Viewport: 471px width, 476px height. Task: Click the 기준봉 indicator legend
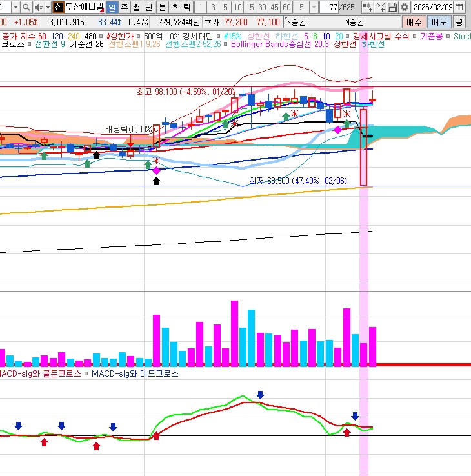(x=431, y=36)
